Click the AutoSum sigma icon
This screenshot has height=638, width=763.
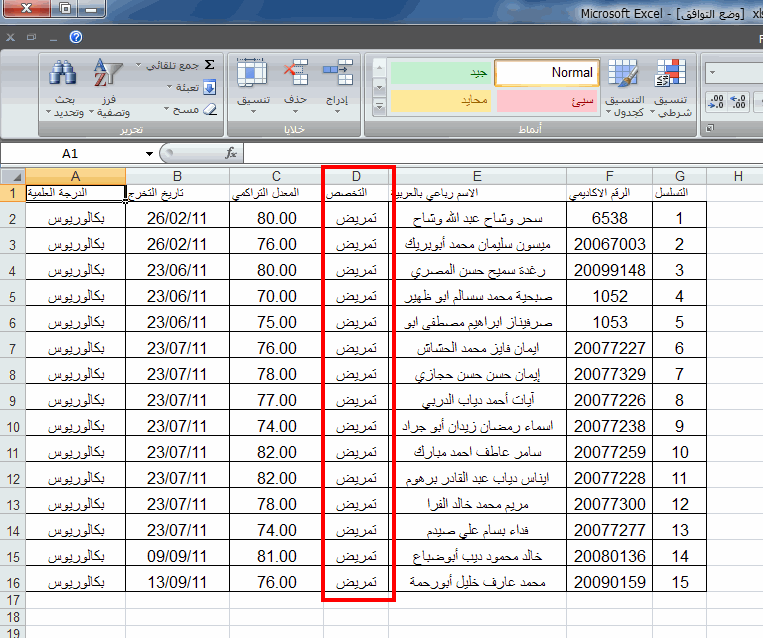210,65
